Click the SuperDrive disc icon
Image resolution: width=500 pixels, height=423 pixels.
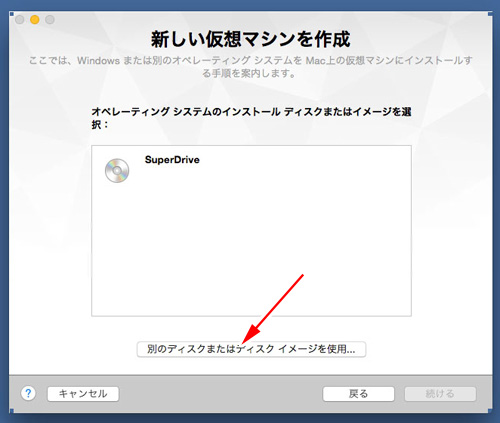(x=117, y=170)
